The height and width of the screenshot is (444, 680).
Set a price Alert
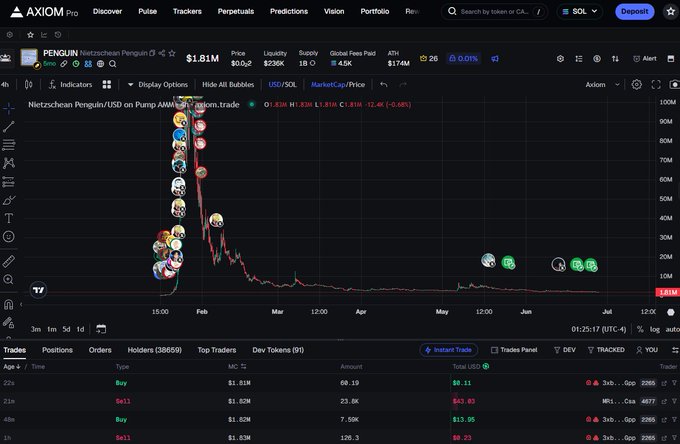[644, 59]
